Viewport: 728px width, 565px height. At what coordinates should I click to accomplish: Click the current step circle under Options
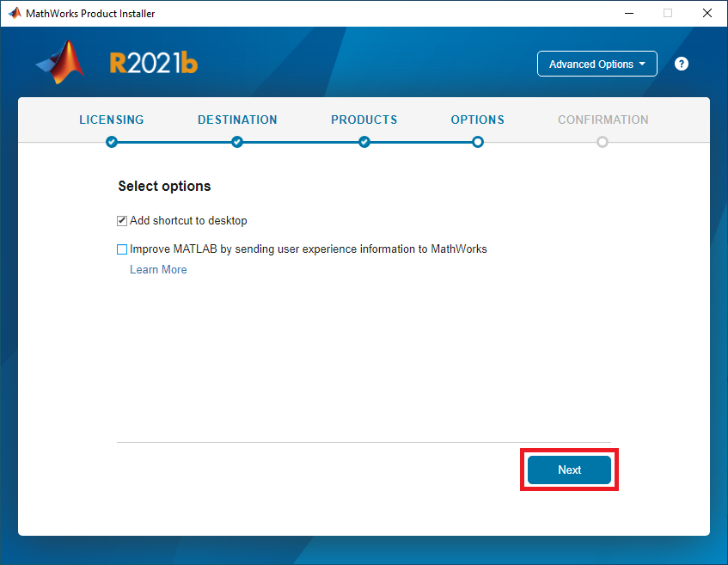click(478, 142)
